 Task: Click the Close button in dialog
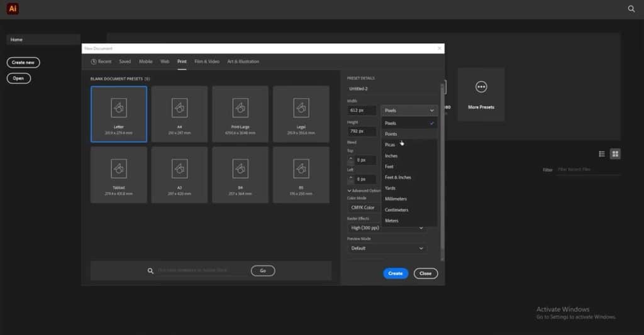coord(426,273)
